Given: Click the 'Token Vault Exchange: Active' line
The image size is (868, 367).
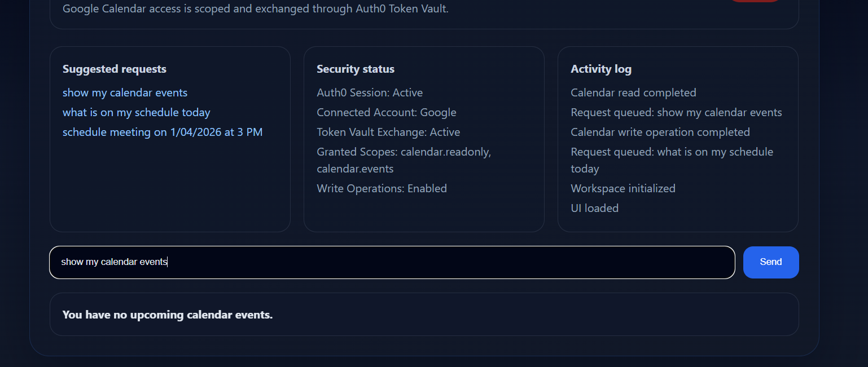Looking at the screenshot, I should click(x=388, y=132).
